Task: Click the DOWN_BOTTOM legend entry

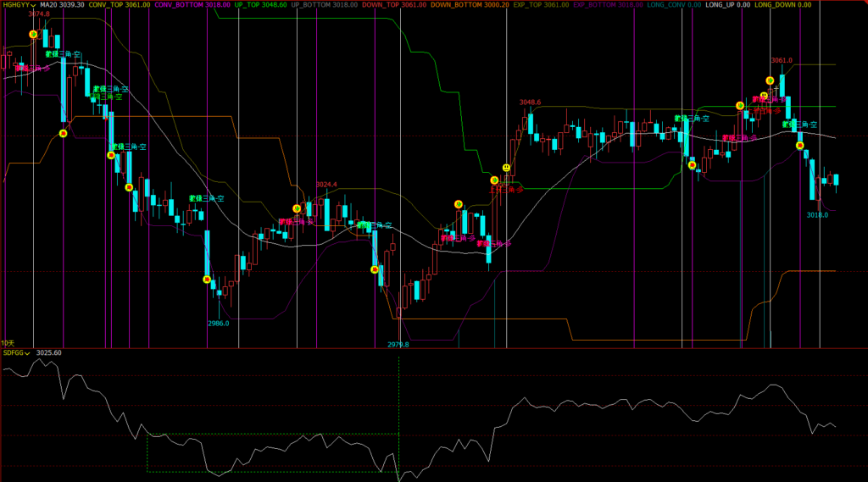Action: [466, 5]
